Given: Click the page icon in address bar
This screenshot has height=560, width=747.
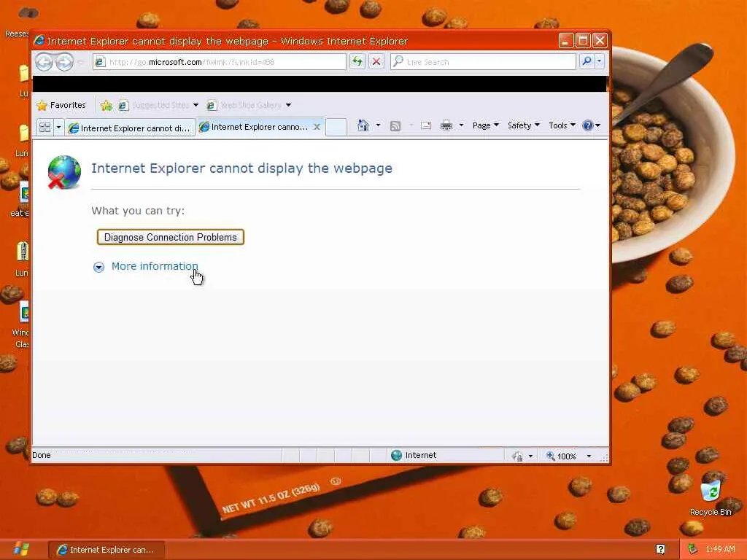Looking at the screenshot, I should pyautogui.click(x=99, y=62).
